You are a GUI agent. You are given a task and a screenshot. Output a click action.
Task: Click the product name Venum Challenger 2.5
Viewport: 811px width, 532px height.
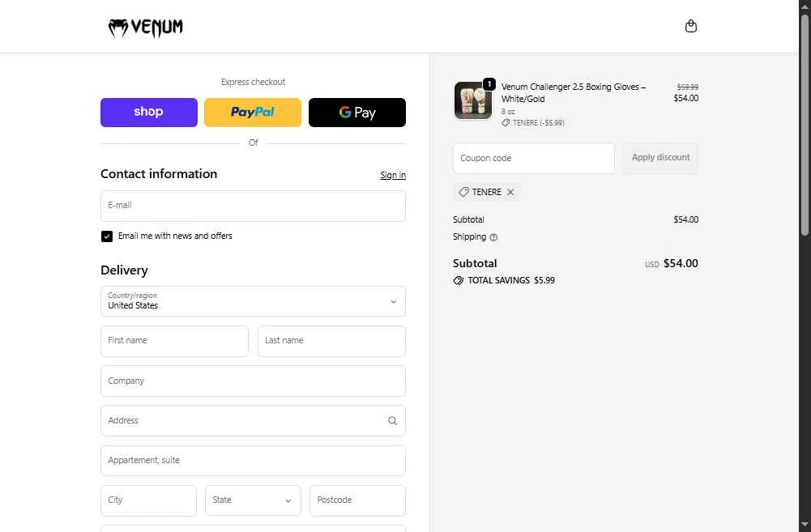tap(573, 93)
